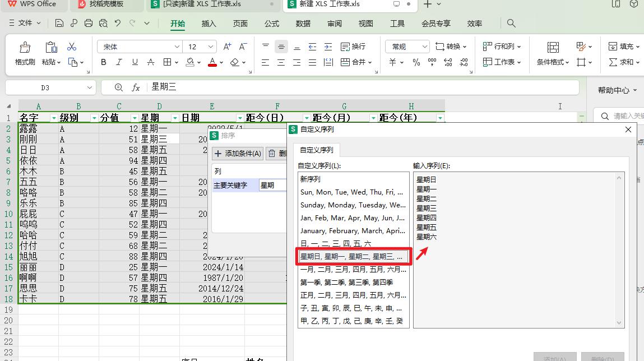Switch to the Data (数据) tab
The width and height of the screenshot is (644, 361).
point(303,24)
